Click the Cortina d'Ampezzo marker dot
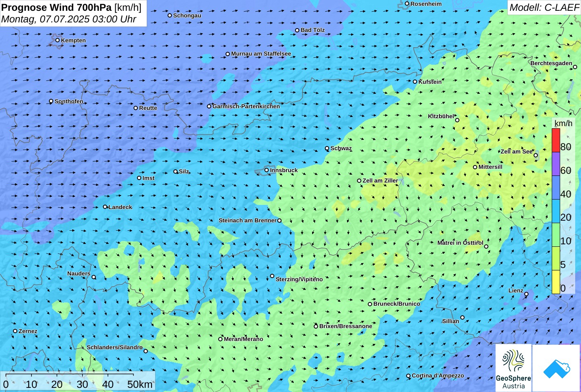 click(408, 376)
